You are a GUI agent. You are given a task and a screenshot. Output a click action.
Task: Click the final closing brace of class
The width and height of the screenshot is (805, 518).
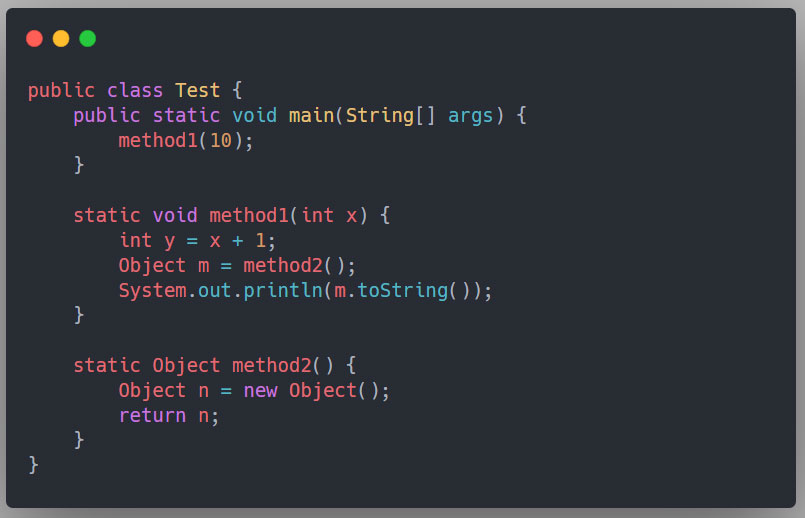33,464
